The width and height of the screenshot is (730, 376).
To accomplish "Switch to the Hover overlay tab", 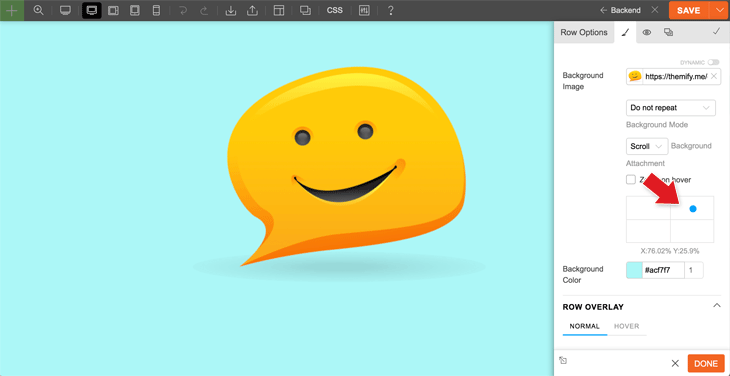I will (x=627, y=326).
